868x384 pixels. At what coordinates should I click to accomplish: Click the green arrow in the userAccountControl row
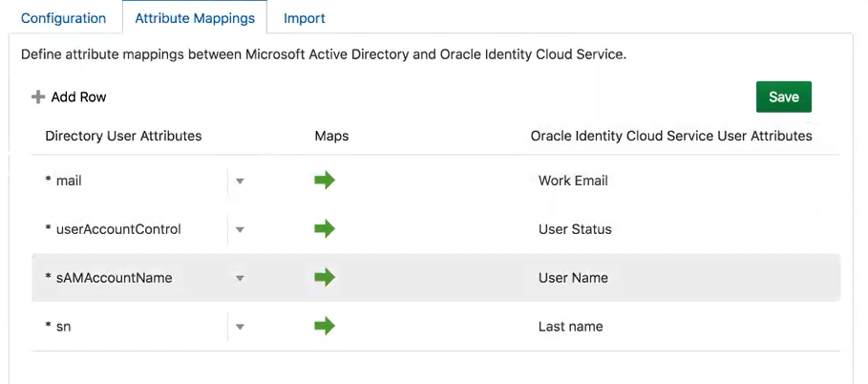coord(325,229)
